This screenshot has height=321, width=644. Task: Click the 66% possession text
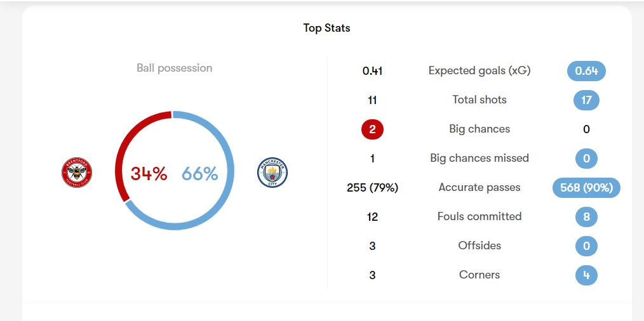pyautogui.click(x=200, y=174)
